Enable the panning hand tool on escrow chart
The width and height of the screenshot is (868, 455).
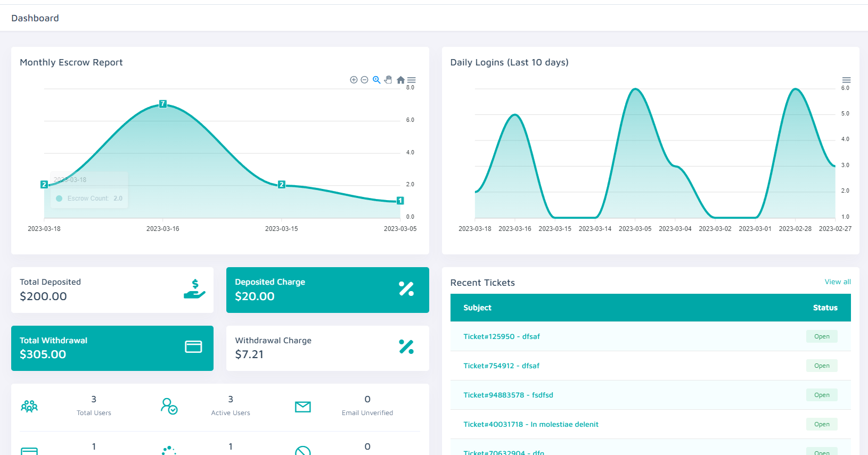[388, 80]
